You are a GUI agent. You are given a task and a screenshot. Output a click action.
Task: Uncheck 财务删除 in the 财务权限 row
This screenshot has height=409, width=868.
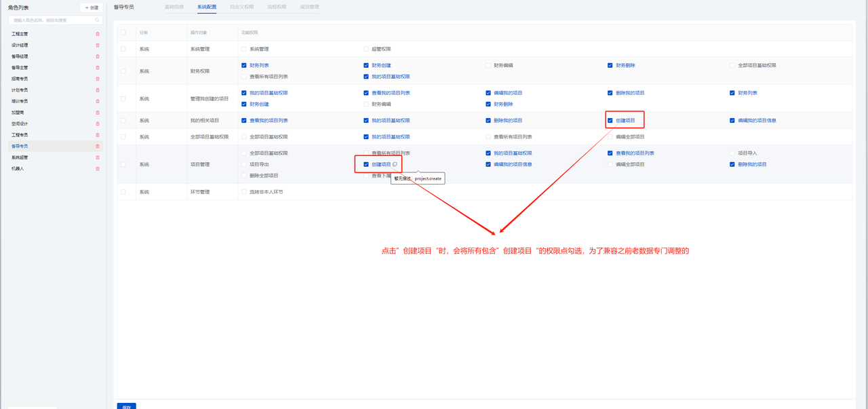610,65
